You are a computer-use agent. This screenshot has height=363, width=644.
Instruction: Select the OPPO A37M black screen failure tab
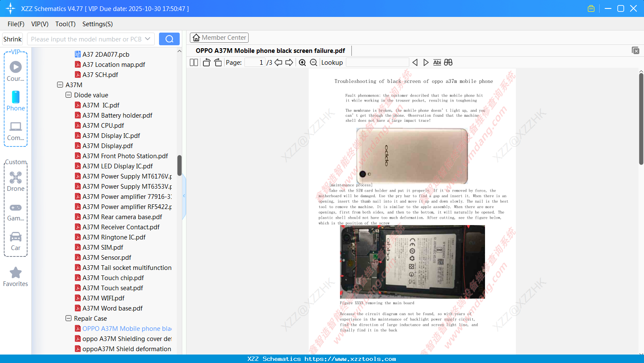click(270, 51)
